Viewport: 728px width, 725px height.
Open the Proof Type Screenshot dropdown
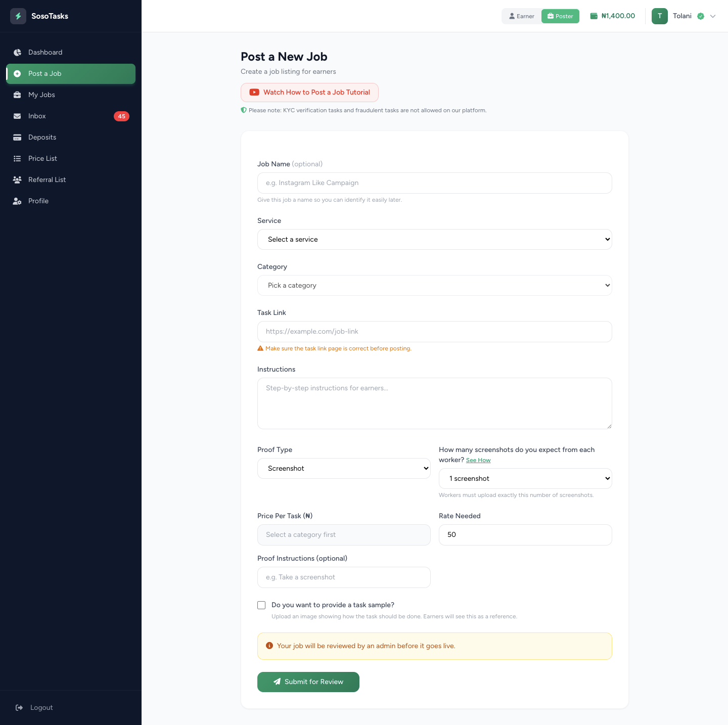(x=344, y=469)
